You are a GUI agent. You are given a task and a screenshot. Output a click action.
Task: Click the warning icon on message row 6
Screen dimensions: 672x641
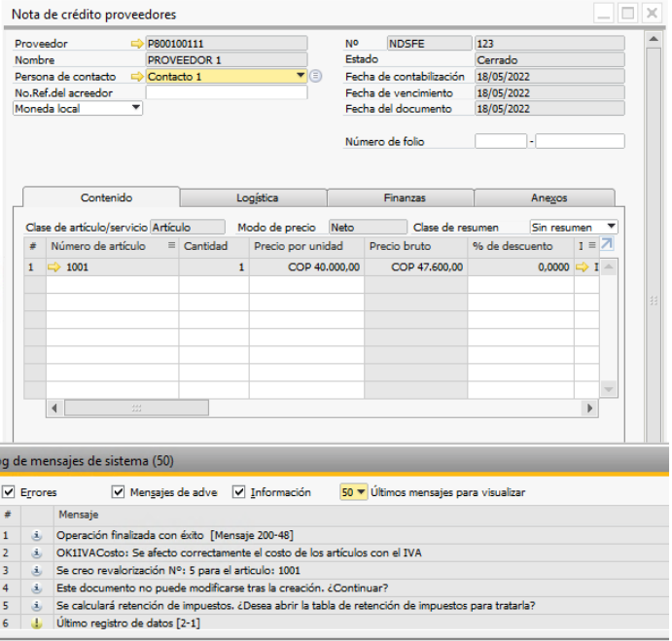tap(36, 623)
